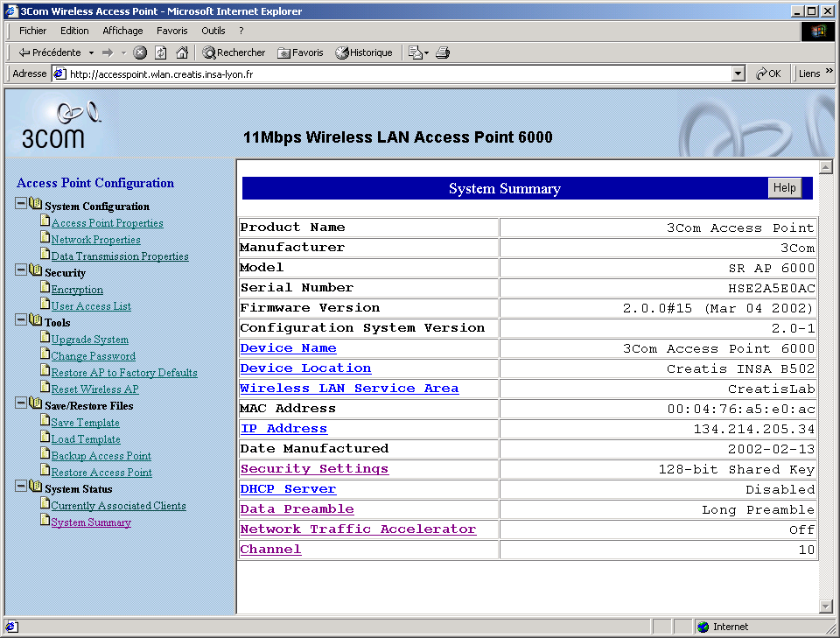Expand the Liens links bar chevron

click(829, 70)
